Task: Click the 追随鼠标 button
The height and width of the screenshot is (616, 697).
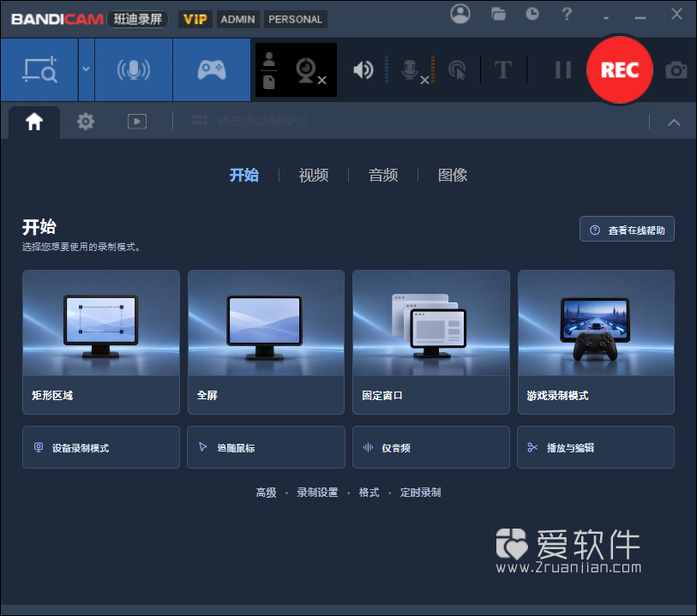Action: click(266, 447)
